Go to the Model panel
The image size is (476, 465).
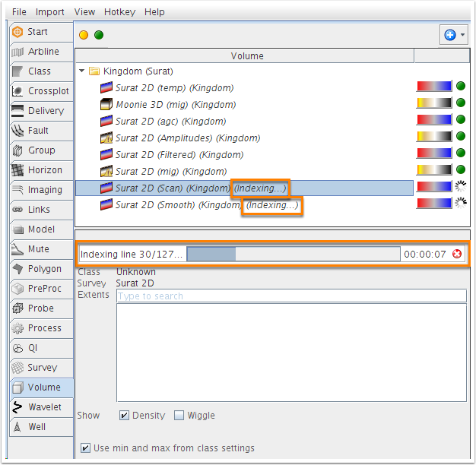(41, 229)
